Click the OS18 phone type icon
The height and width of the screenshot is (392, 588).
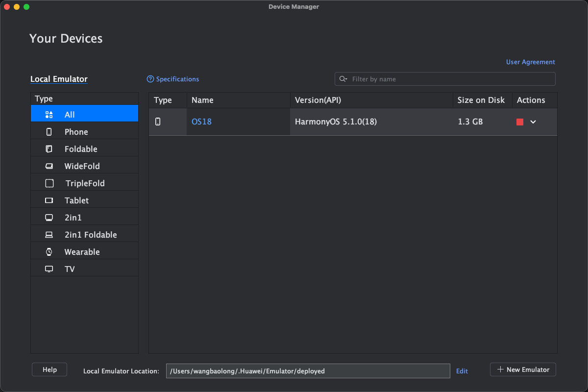[x=158, y=122]
